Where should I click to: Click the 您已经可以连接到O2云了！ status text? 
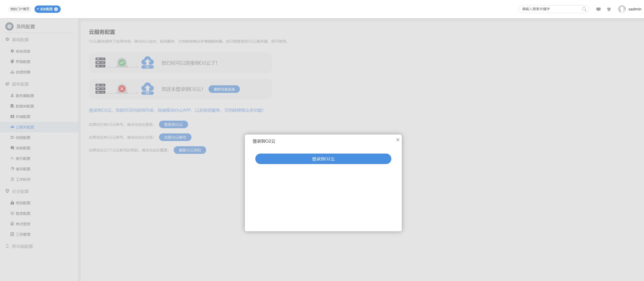(x=190, y=63)
